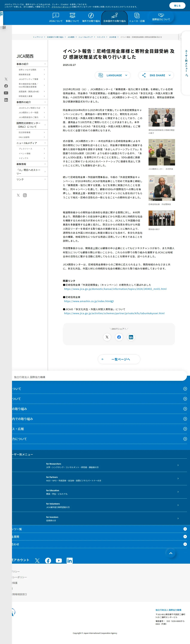Screen dimensions: 190x644
Task: Click the X icon in left floating bar
Action: click(6, 79)
